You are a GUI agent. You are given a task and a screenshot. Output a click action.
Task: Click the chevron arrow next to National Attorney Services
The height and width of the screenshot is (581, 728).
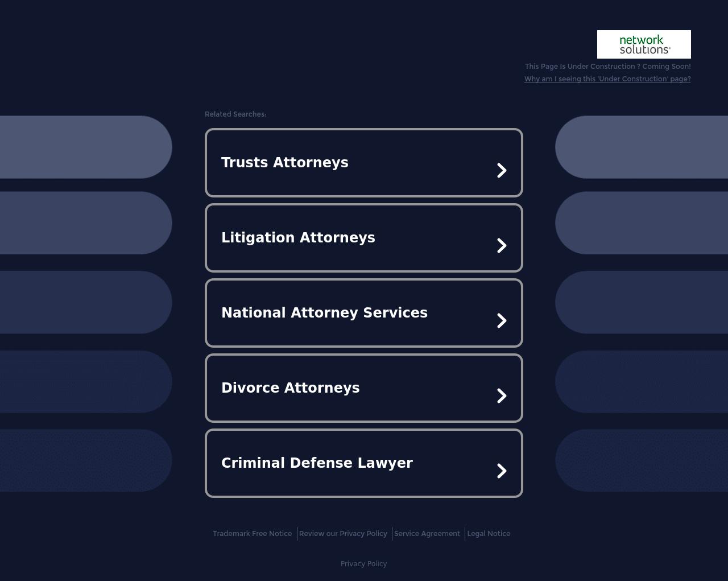tap(502, 320)
